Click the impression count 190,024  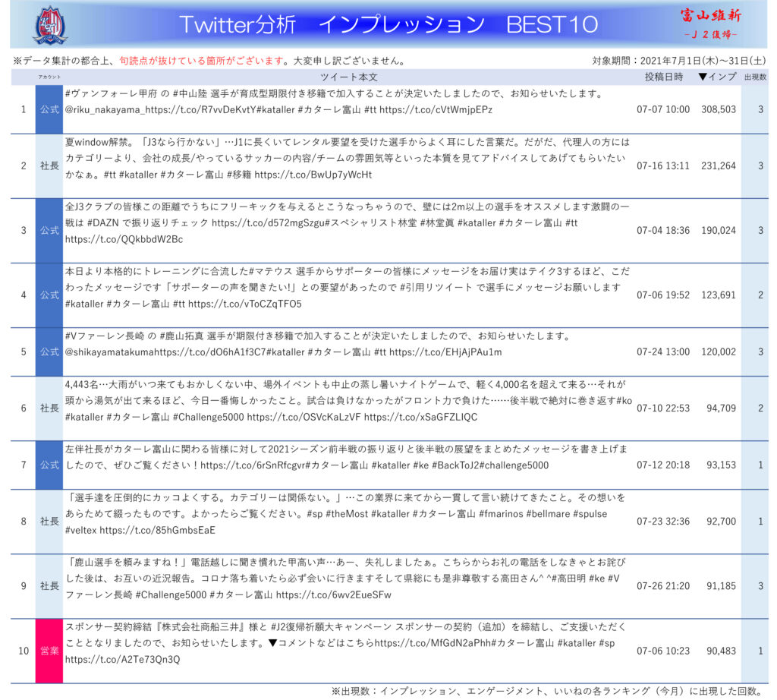tap(718, 231)
